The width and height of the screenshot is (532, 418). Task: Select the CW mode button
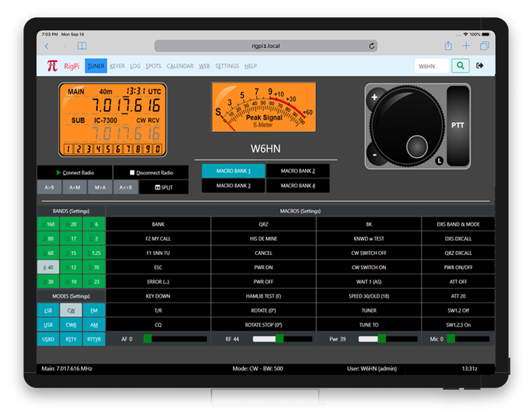click(x=71, y=310)
